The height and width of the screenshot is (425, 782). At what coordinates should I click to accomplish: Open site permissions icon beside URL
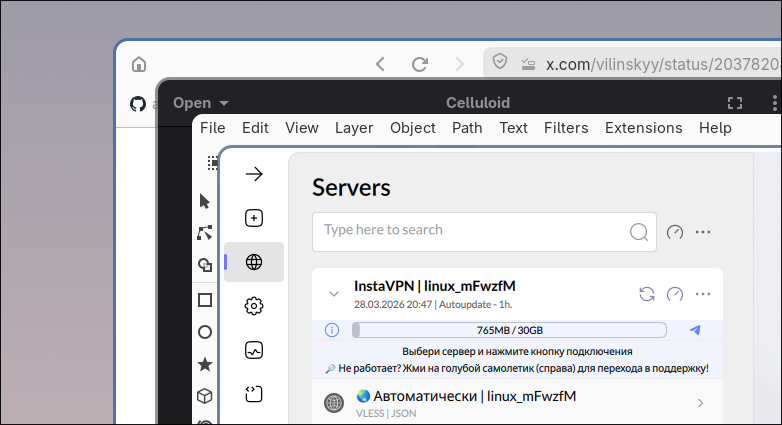tap(528, 64)
